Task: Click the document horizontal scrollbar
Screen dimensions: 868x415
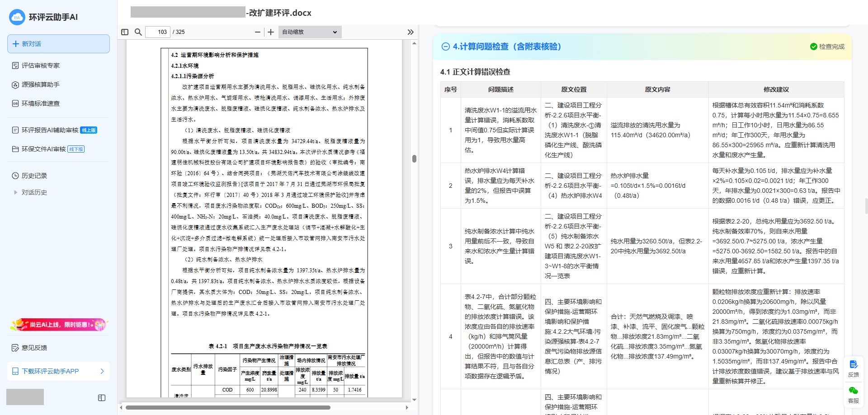Action: (228, 407)
